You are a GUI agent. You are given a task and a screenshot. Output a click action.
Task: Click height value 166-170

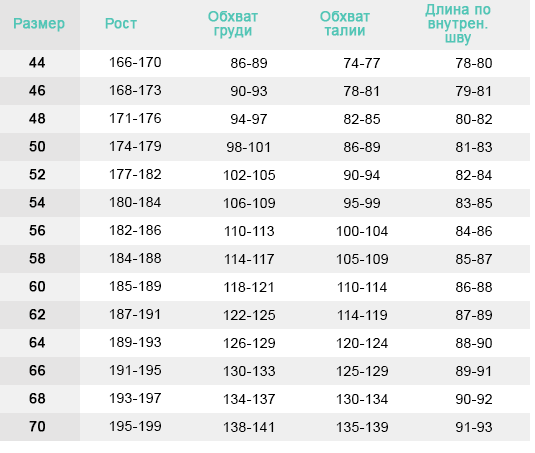[x=135, y=62]
